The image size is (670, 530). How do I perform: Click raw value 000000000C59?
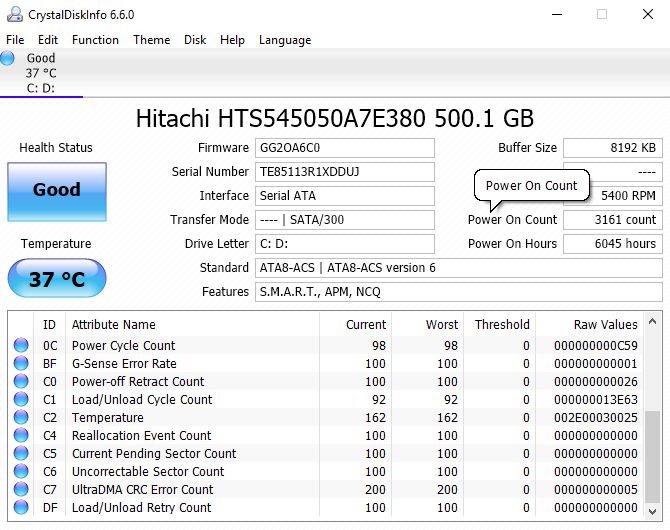(x=596, y=345)
